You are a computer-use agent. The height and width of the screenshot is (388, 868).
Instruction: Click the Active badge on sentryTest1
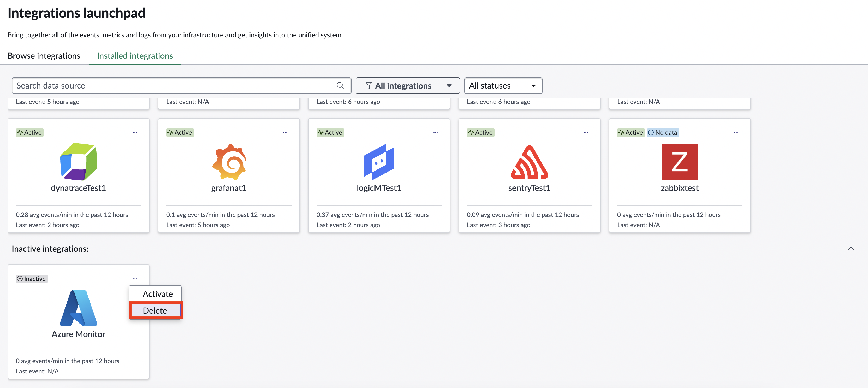pos(480,133)
